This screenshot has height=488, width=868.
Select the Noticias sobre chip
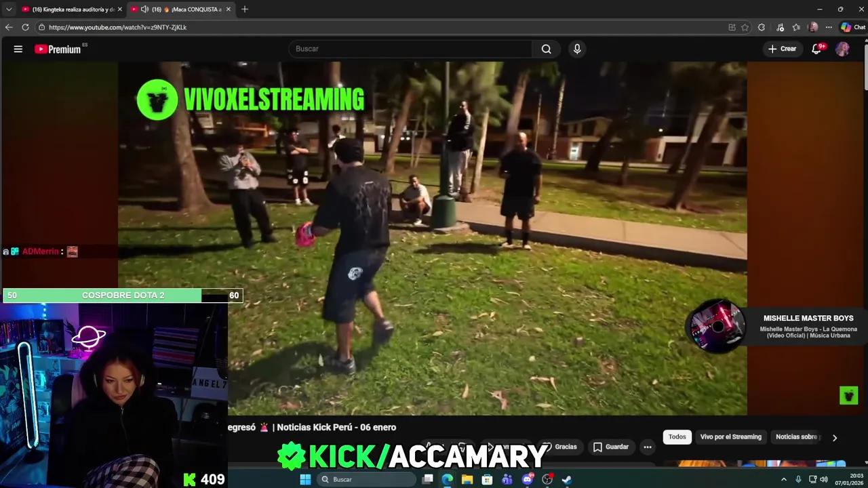pos(797,436)
